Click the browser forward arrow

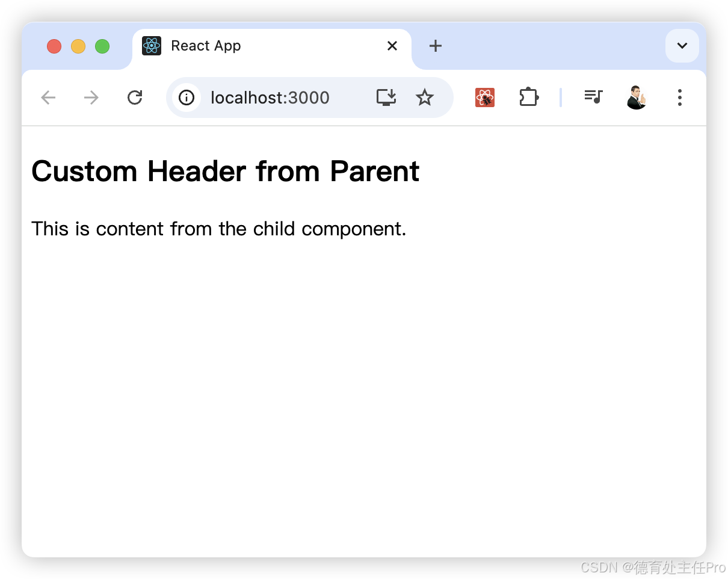tap(91, 98)
